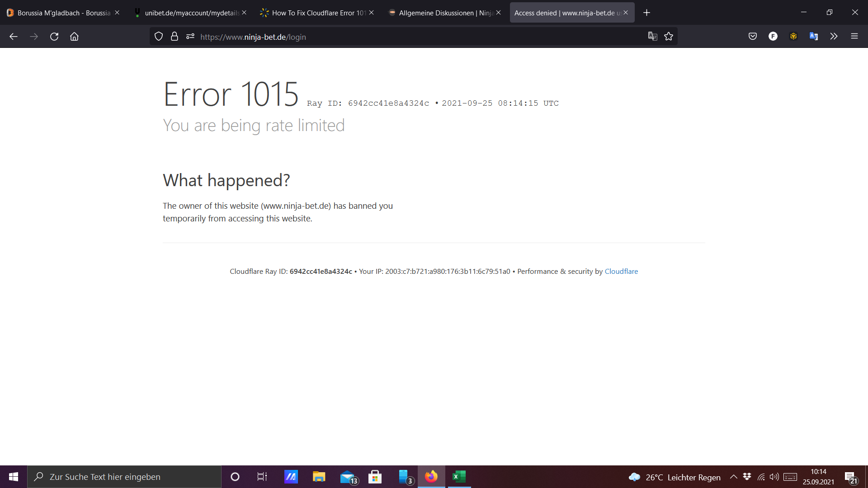Open the tracking protection shield
This screenshot has height=488, width=868.
(159, 37)
